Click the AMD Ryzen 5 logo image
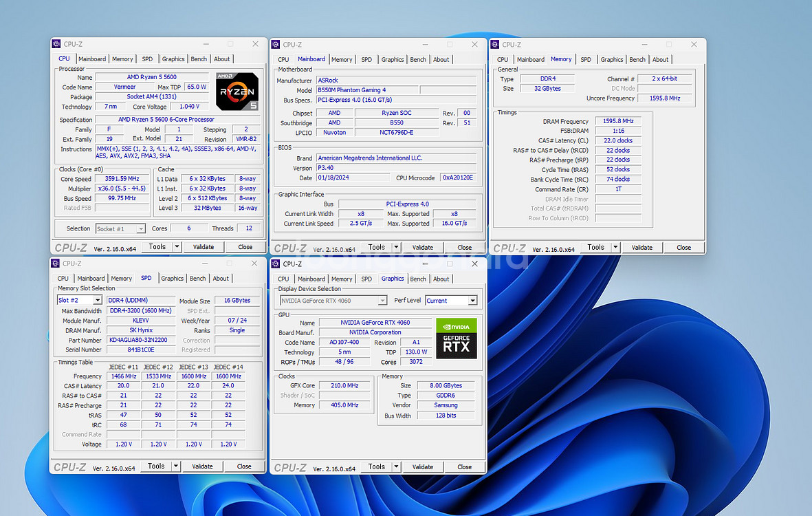The height and width of the screenshot is (516, 812). (237, 91)
